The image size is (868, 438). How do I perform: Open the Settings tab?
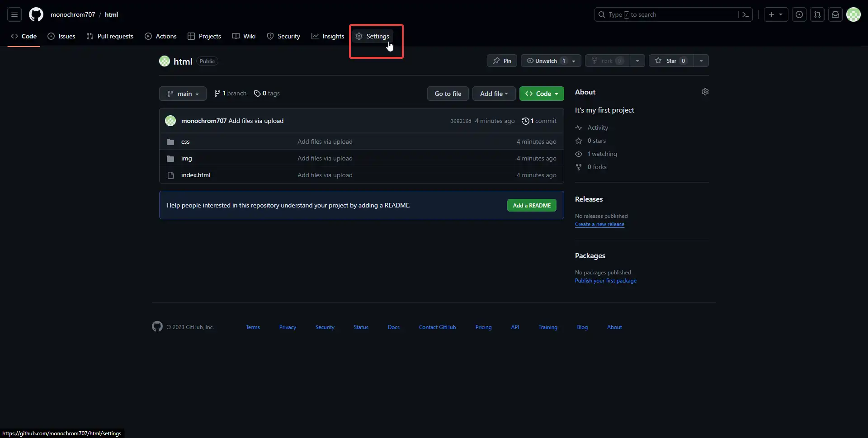point(373,36)
